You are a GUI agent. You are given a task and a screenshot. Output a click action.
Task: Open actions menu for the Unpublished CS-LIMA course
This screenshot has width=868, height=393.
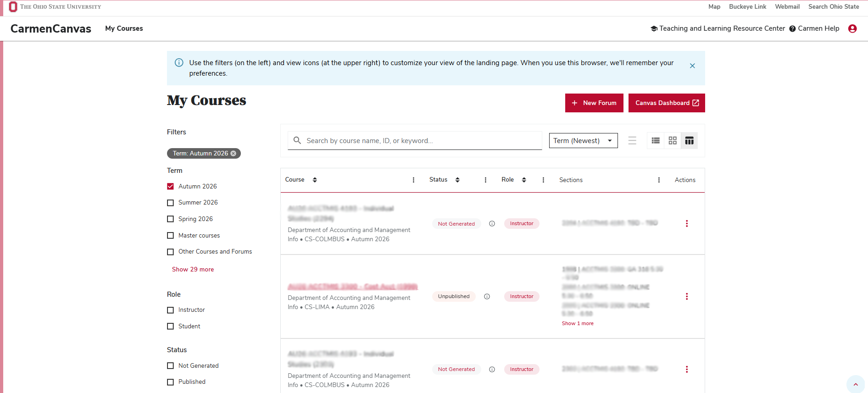(x=687, y=296)
